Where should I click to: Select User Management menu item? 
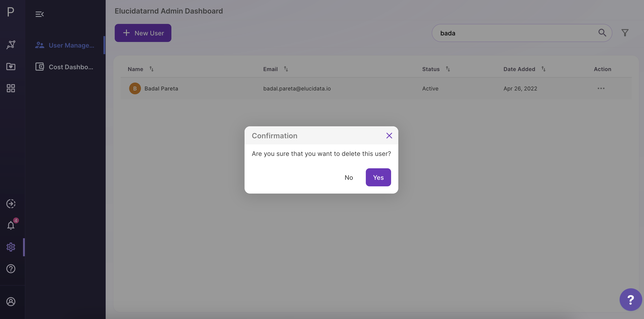[65, 45]
